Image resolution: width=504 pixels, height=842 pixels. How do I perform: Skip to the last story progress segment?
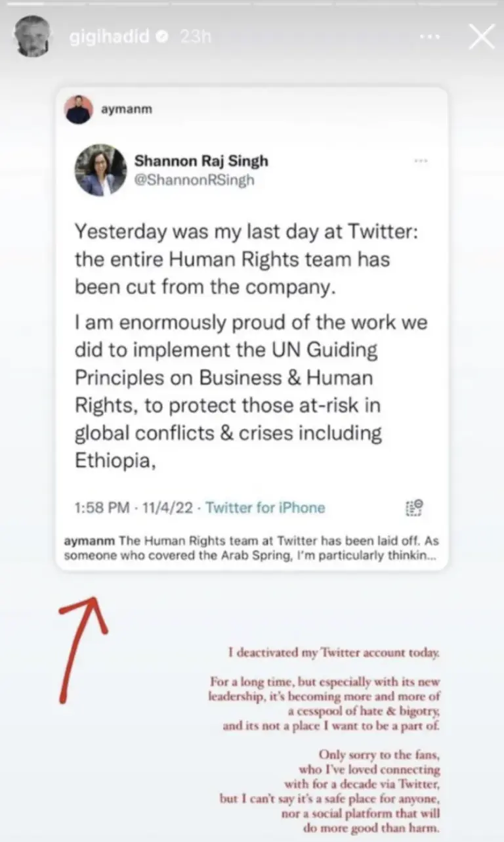461,4
